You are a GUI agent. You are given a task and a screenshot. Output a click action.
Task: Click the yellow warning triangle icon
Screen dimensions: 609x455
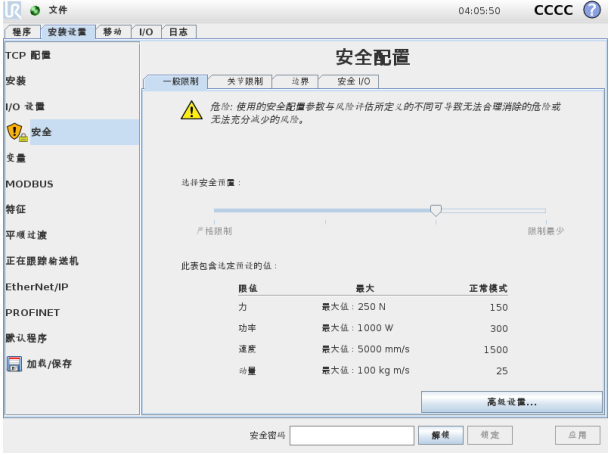pos(189,112)
